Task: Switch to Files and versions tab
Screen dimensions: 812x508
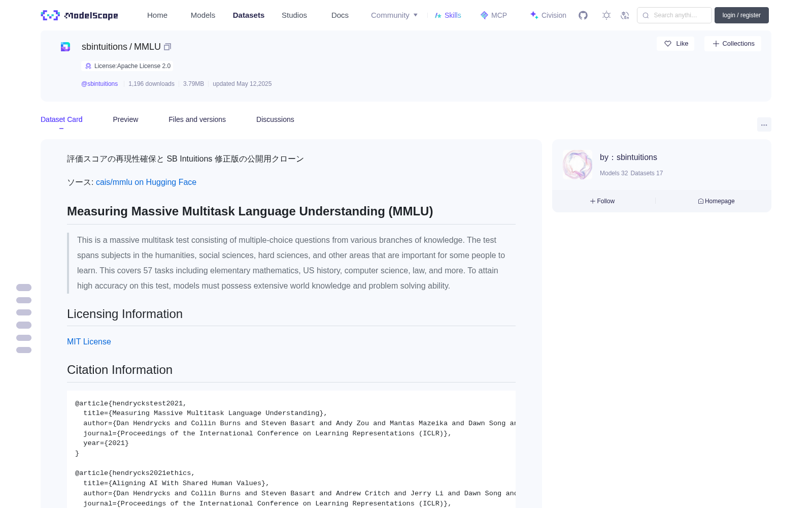Action: pyautogui.click(x=197, y=119)
